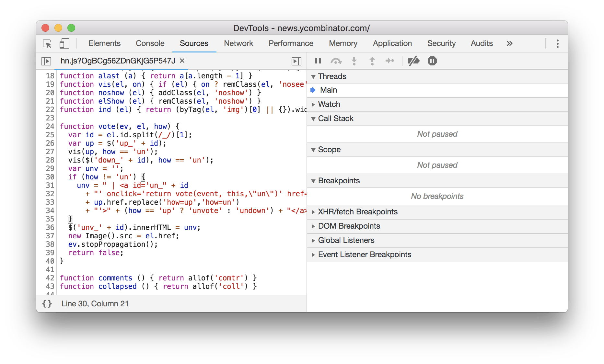Toggle pause on exceptions
Viewport: 604px width, 364px height.
coord(432,61)
